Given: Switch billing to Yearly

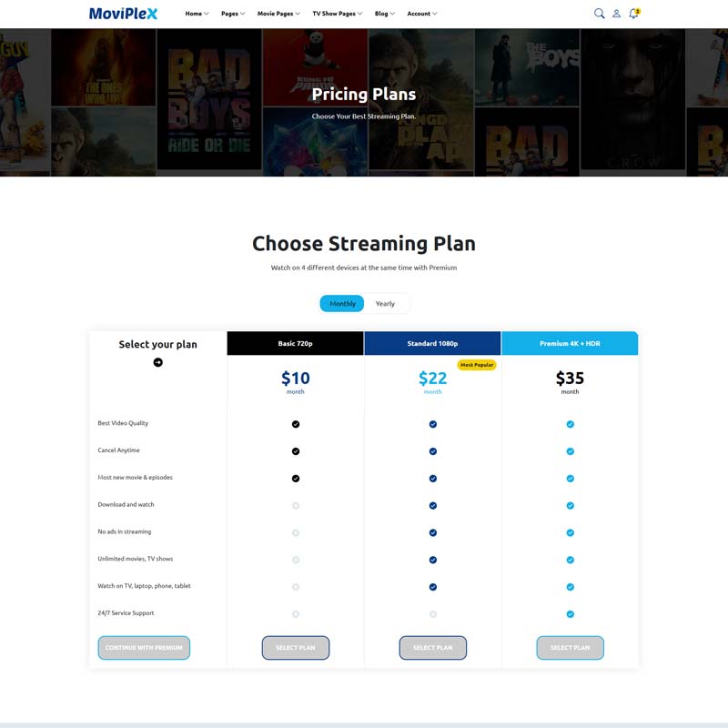Looking at the screenshot, I should [385, 303].
